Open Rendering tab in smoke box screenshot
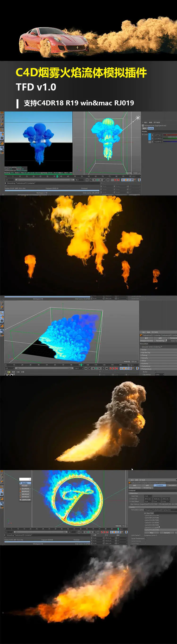This screenshot has width=177, height=644. [160, 341]
